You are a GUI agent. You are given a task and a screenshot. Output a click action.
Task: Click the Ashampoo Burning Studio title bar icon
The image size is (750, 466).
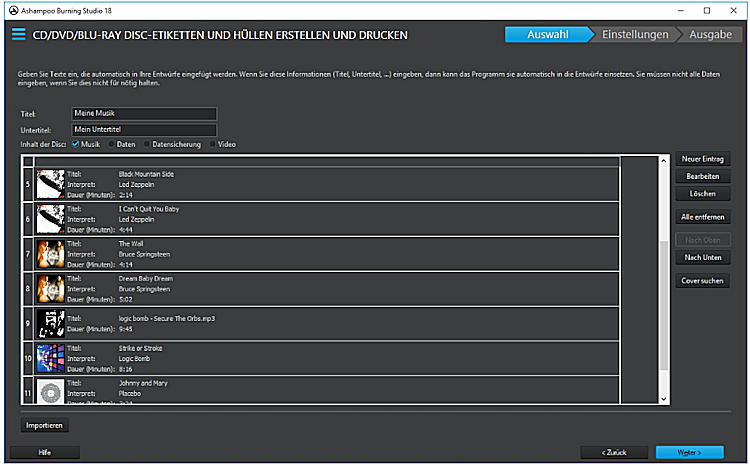(11, 10)
